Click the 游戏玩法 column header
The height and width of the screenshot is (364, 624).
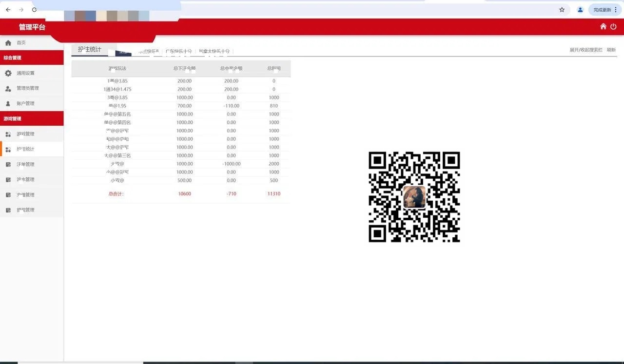(x=117, y=68)
